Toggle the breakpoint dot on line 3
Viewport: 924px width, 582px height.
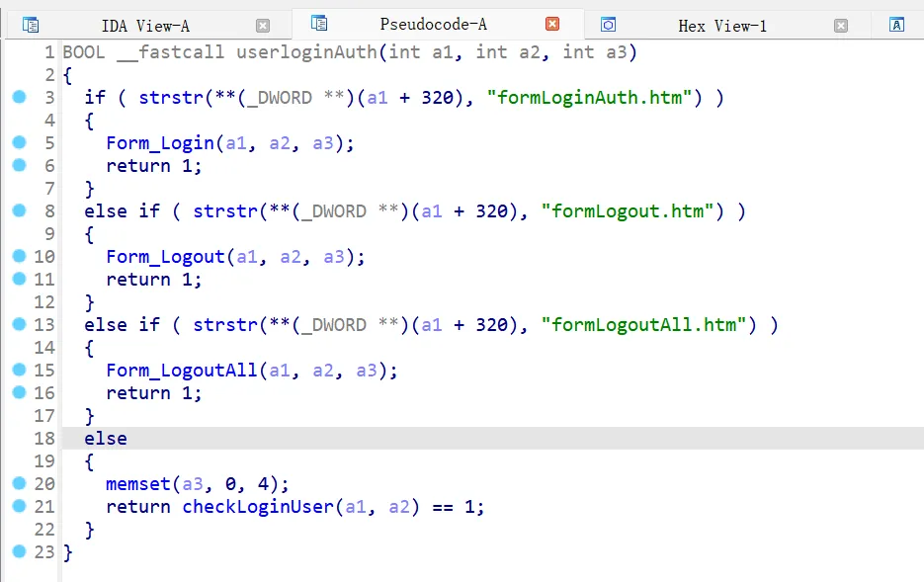coord(19,97)
